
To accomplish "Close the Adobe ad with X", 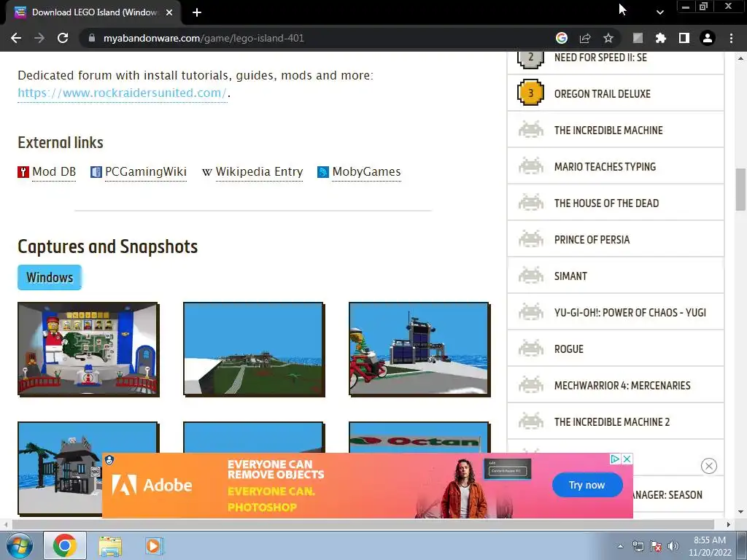I will 627,459.
